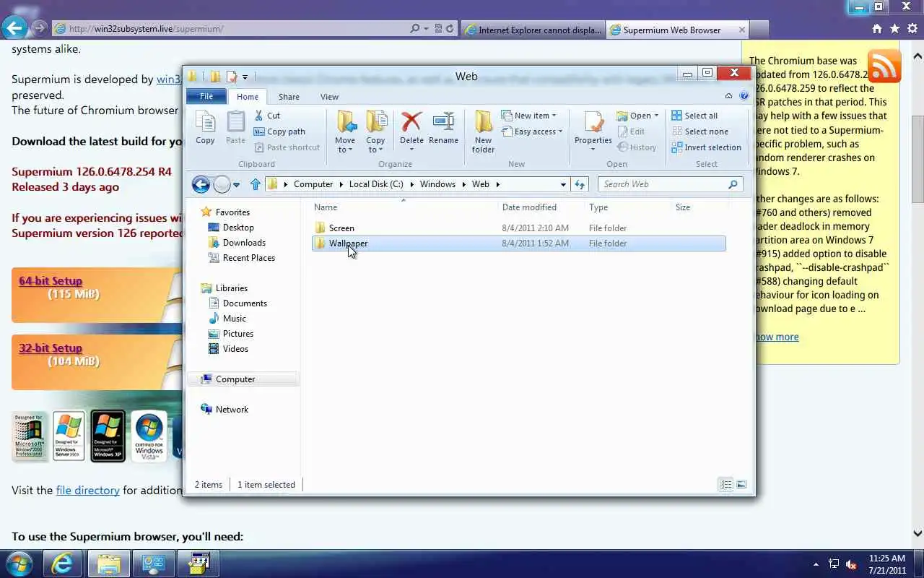
Task: Click the 32-bit Setup download link
Action: 51,348
